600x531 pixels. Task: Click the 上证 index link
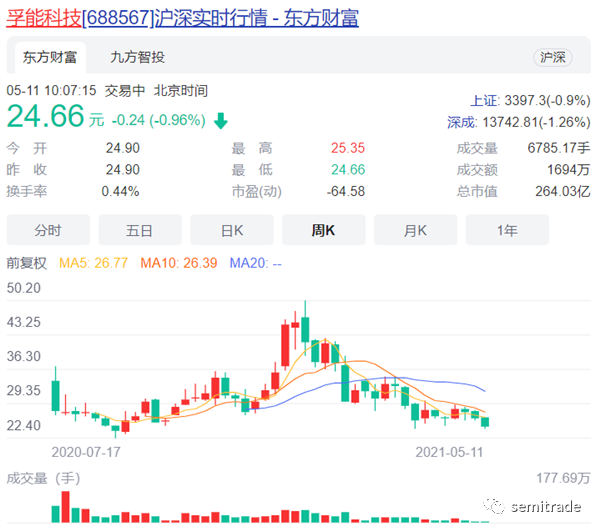click(x=484, y=101)
